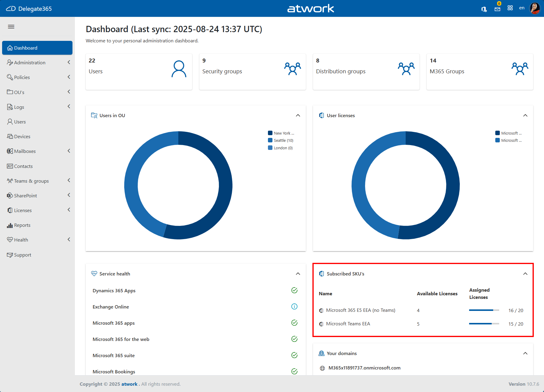The width and height of the screenshot is (544, 392).
Task: Collapse the Users in OU panel
Action: click(x=298, y=115)
